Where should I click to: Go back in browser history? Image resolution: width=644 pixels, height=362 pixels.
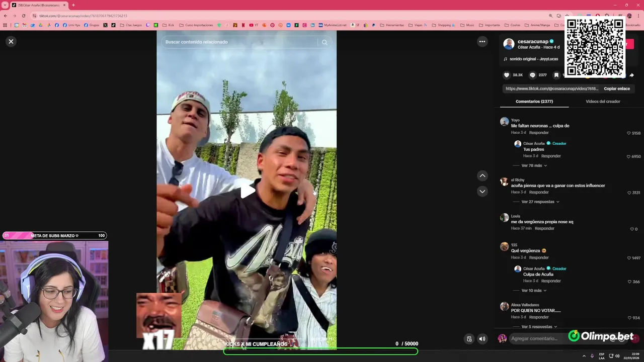click(6, 16)
